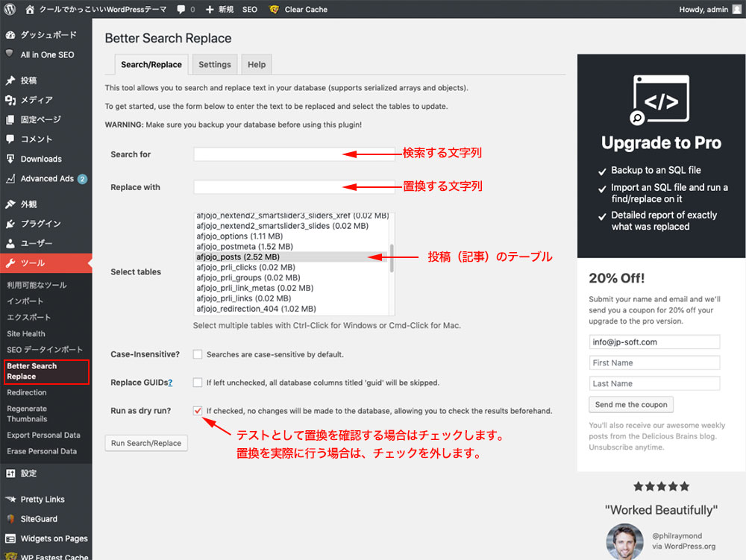Image resolution: width=746 pixels, height=560 pixels.
Task: Open the comments bubble icon in admin bar
Action: click(x=181, y=9)
